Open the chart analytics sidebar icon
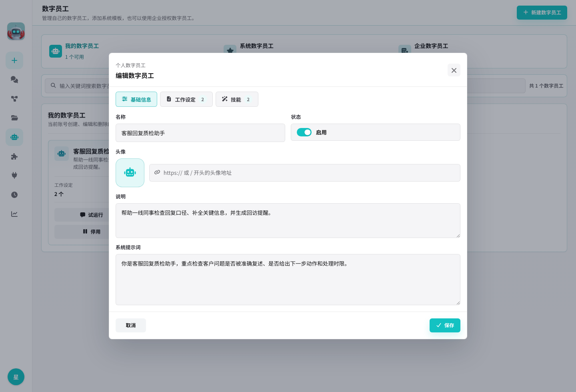The image size is (576, 392). [x=14, y=214]
